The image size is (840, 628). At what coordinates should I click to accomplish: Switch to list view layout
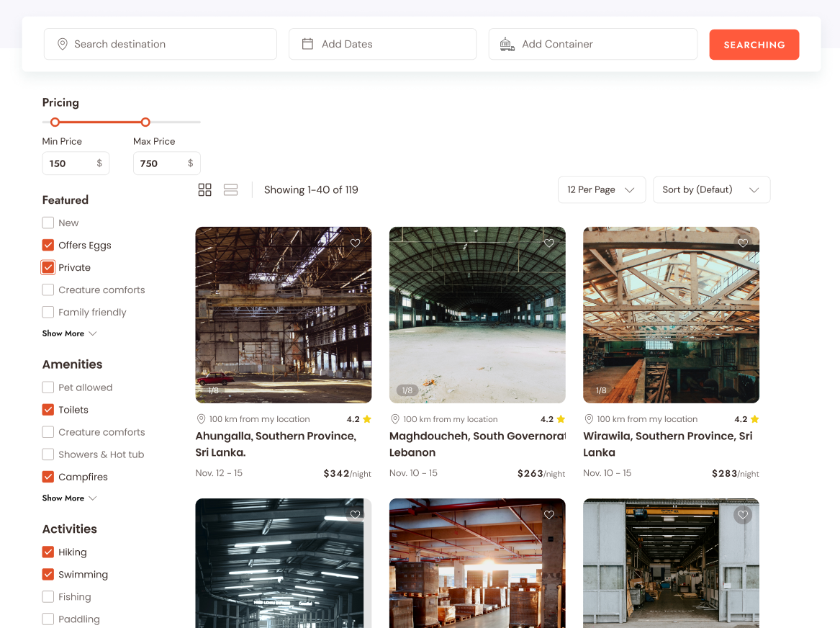pos(231,189)
